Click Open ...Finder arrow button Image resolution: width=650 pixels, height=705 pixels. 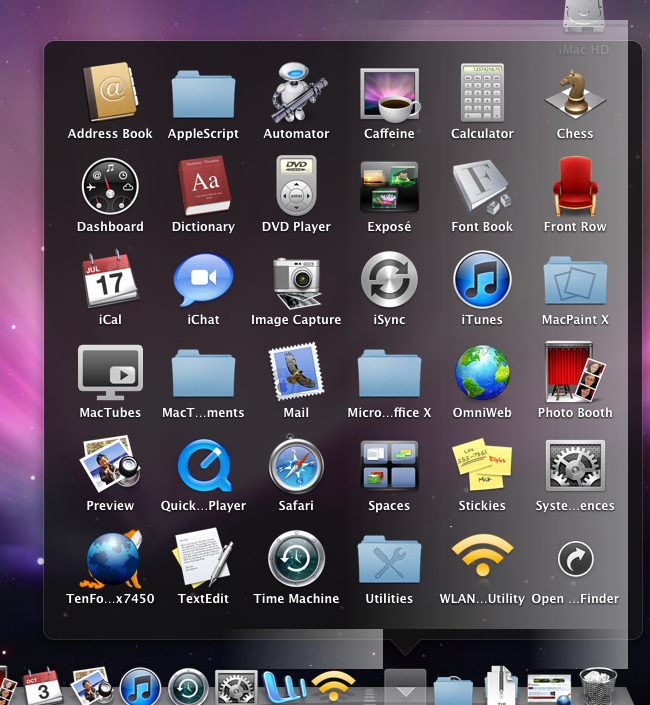click(575, 559)
